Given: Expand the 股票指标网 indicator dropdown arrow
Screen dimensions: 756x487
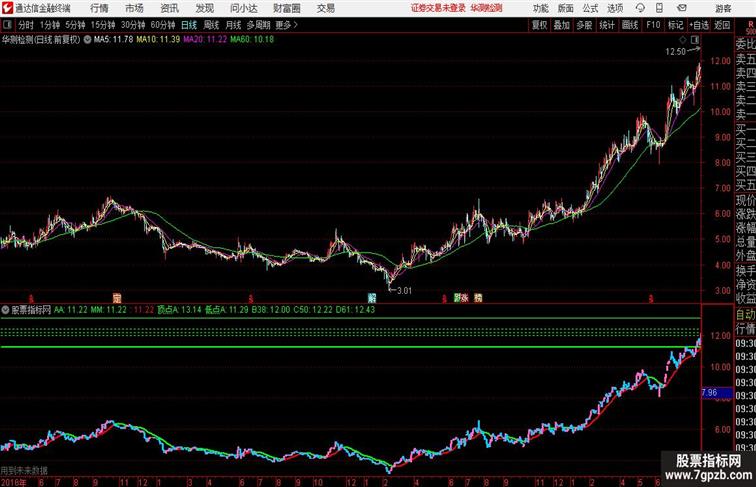Looking at the screenshot, I should click(5, 310).
